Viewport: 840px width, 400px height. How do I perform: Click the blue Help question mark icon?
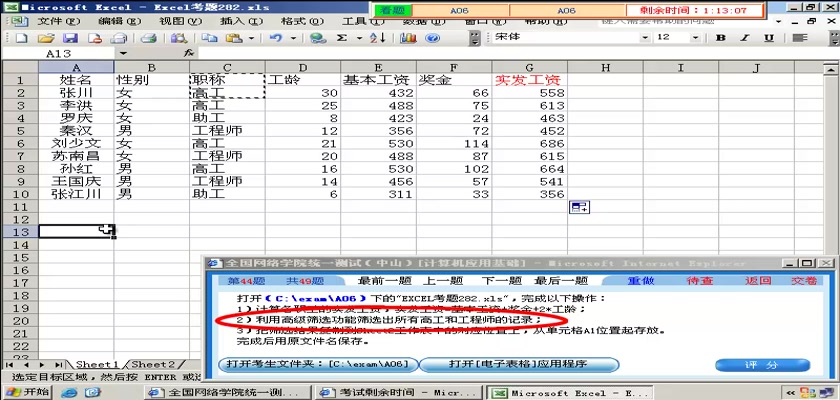tap(432, 38)
